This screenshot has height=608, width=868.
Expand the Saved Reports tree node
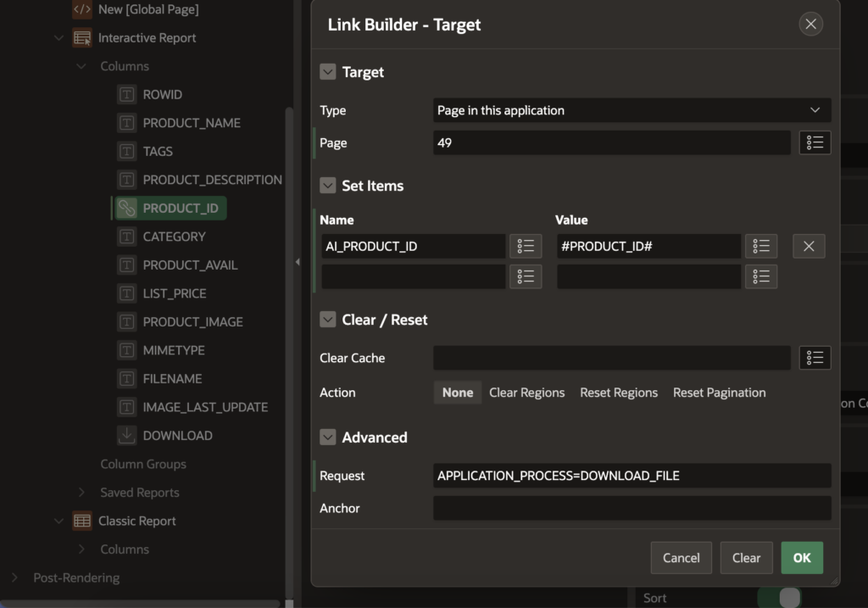coord(82,493)
